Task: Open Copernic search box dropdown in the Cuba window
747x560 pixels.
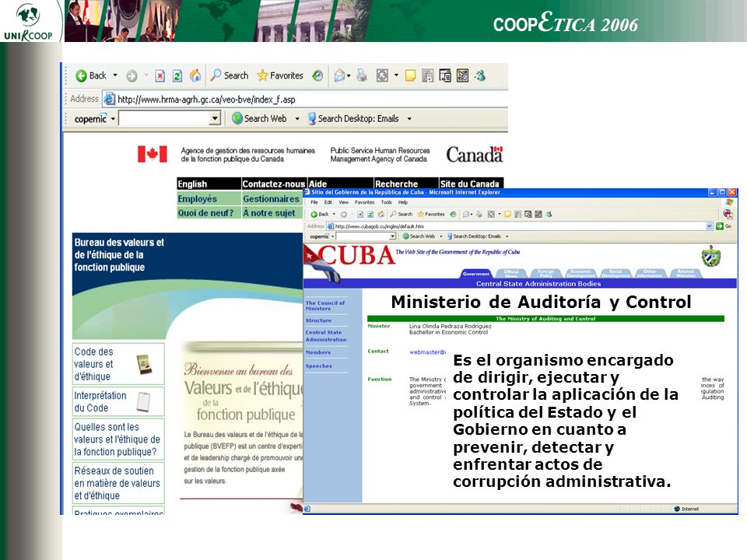Action: point(392,236)
